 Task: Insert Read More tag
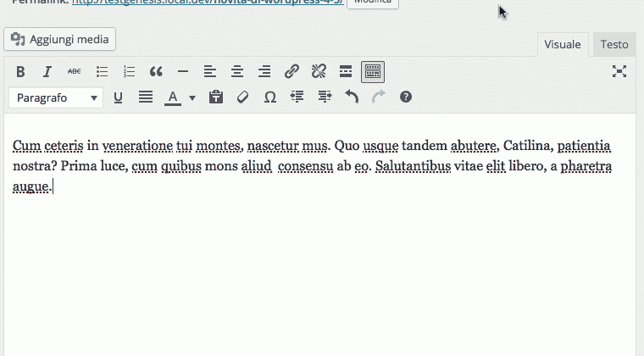point(346,71)
